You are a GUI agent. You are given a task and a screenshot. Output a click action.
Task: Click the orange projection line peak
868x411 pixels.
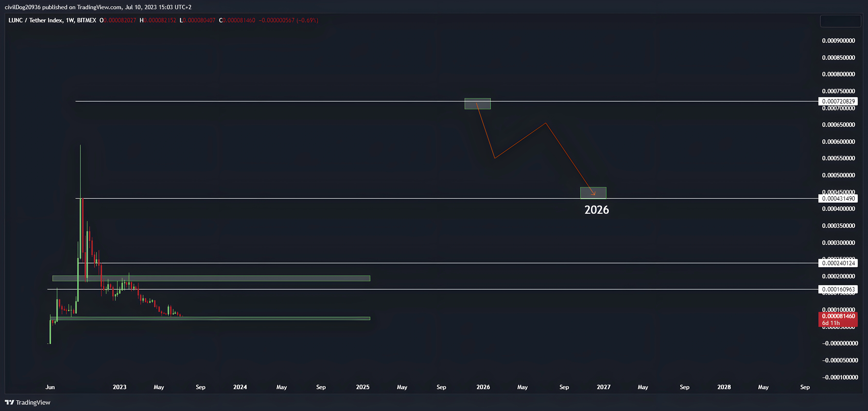(546, 123)
